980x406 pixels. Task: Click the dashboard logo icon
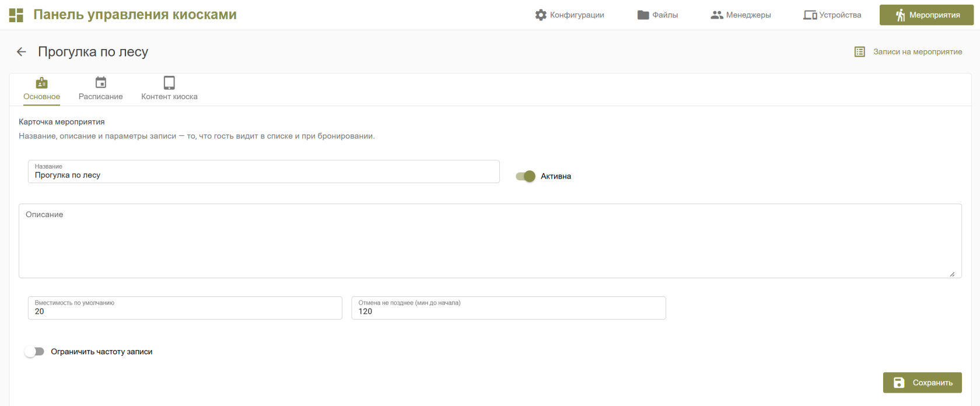16,15
